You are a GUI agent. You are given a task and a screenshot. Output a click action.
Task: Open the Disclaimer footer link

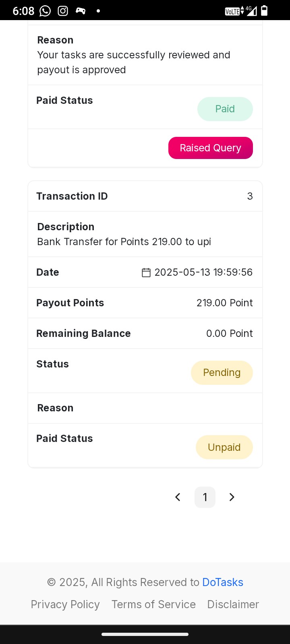tap(233, 605)
